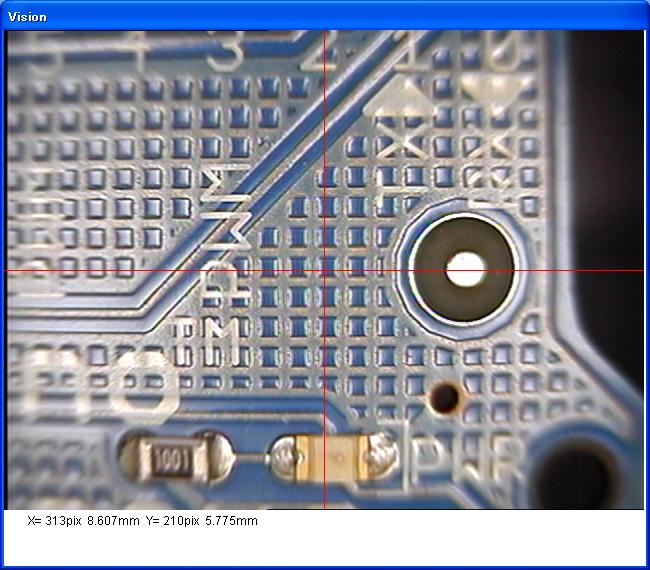
Task: Click the white center of the mounting hole
Action: coord(466,269)
